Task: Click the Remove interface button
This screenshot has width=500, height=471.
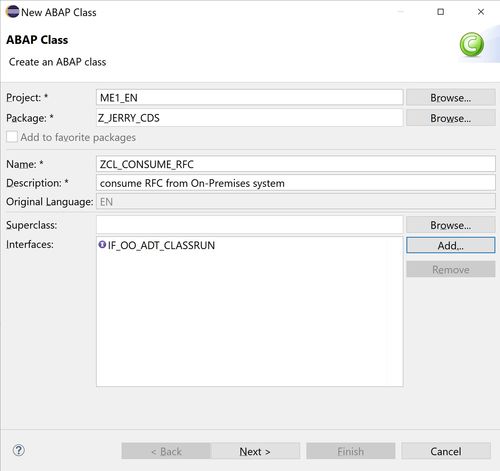Action: 451,269
